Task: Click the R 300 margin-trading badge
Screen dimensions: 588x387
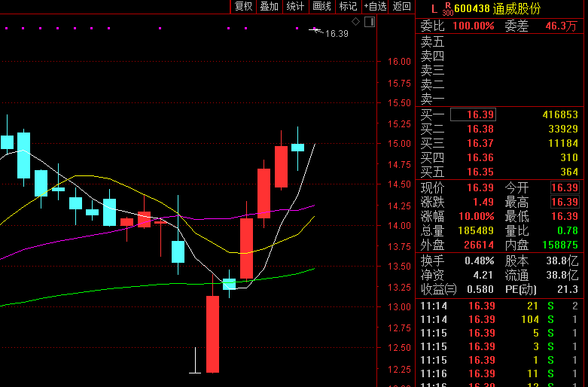Action: (x=448, y=9)
